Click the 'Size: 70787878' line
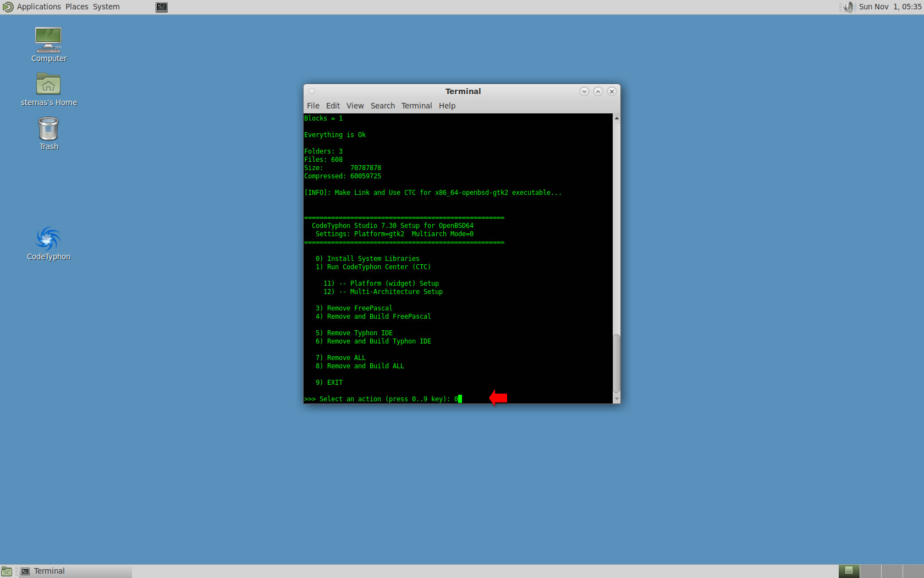The image size is (924, 578). [343, 168]
